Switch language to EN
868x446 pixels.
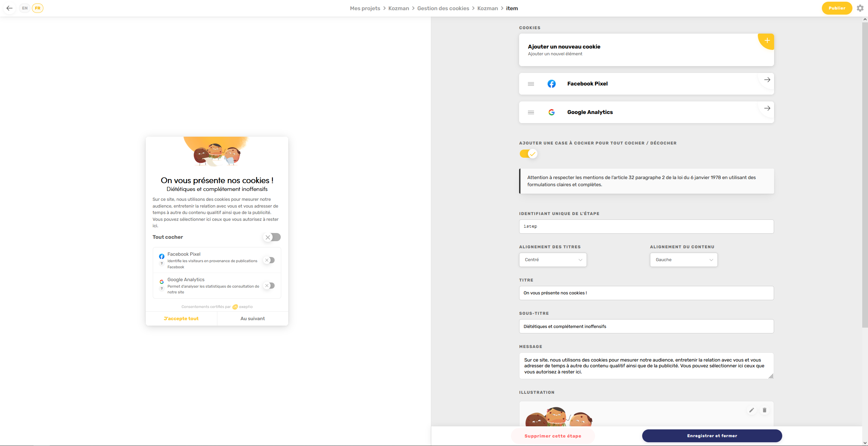[25, 8]
